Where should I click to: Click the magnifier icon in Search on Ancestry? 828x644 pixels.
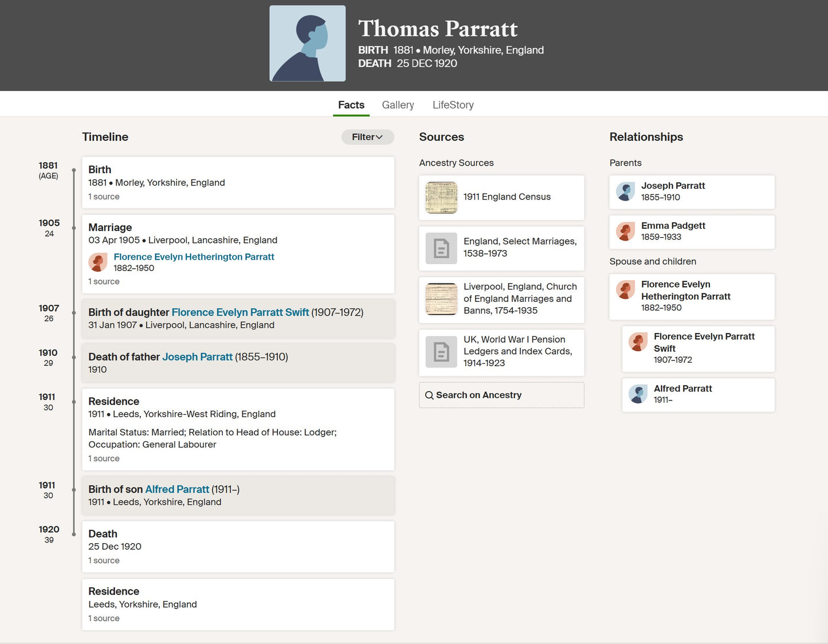point(429,395)
